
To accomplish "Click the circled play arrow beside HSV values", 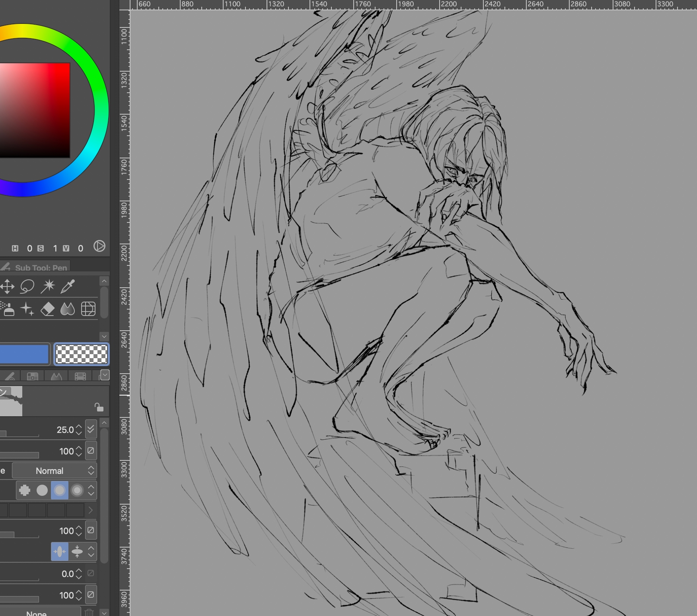I will pos(99,246).
